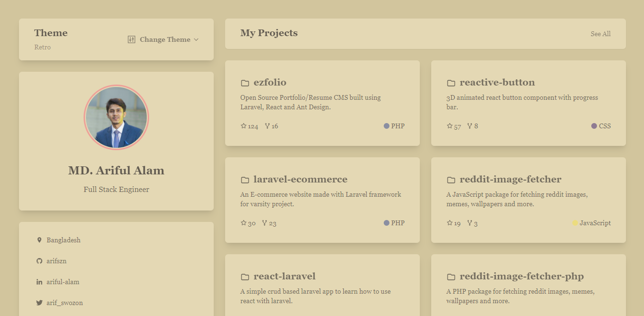
Task: Click the folder icon on the ezfolio card
Action: click(x=245, y=82)
